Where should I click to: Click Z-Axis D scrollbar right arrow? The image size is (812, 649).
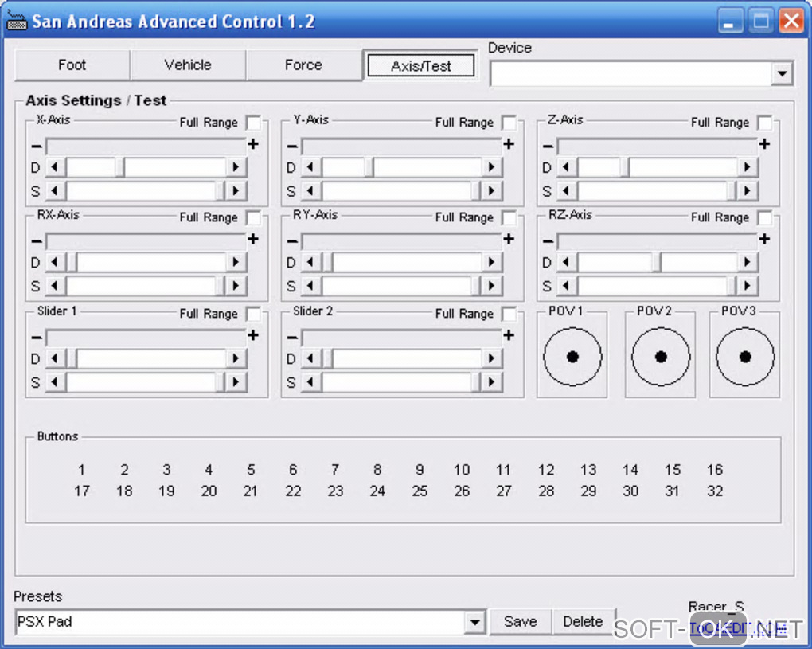click(748, 167)
